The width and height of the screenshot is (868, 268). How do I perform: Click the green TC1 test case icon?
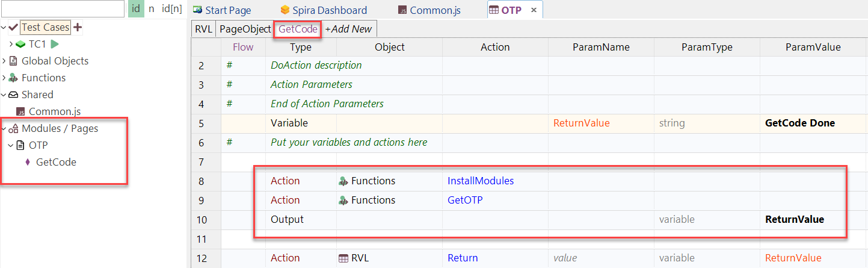point(20,44)
